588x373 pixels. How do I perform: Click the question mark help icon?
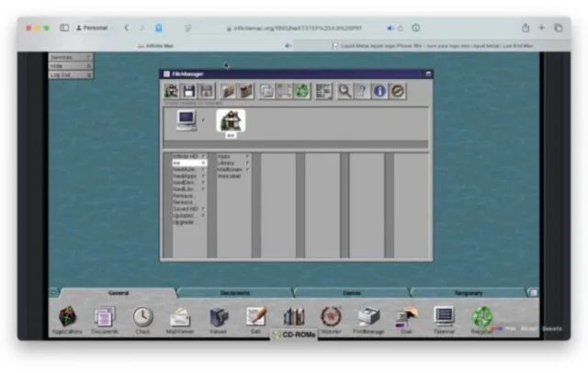coord(362,91)
